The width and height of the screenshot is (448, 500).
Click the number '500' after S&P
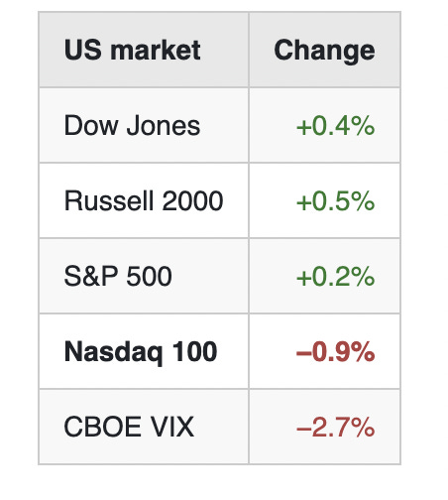(150, 276)
